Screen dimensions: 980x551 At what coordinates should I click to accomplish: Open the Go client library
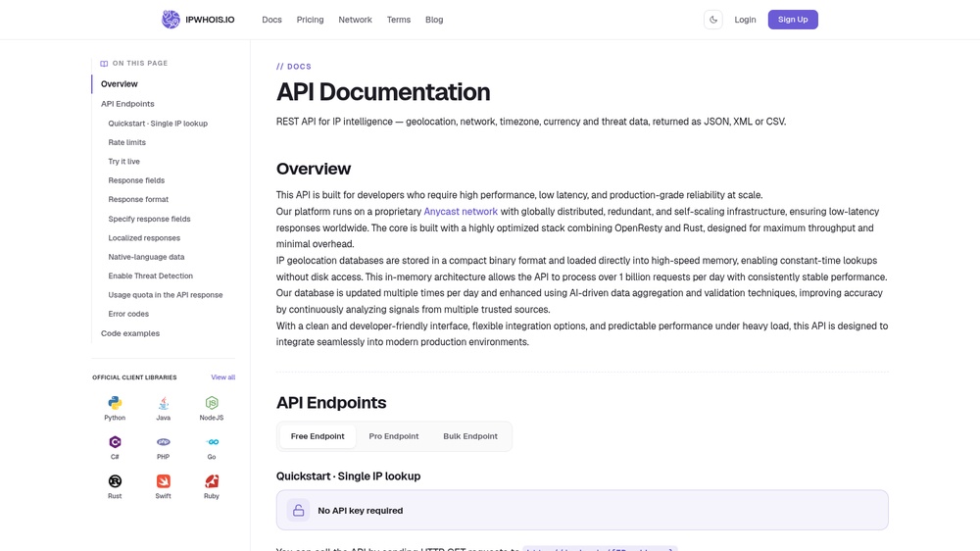pos(212,448)
